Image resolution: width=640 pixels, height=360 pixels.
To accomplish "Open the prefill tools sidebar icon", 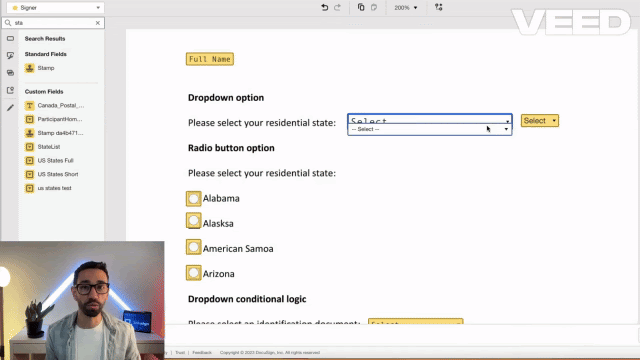I will [10, 90].
